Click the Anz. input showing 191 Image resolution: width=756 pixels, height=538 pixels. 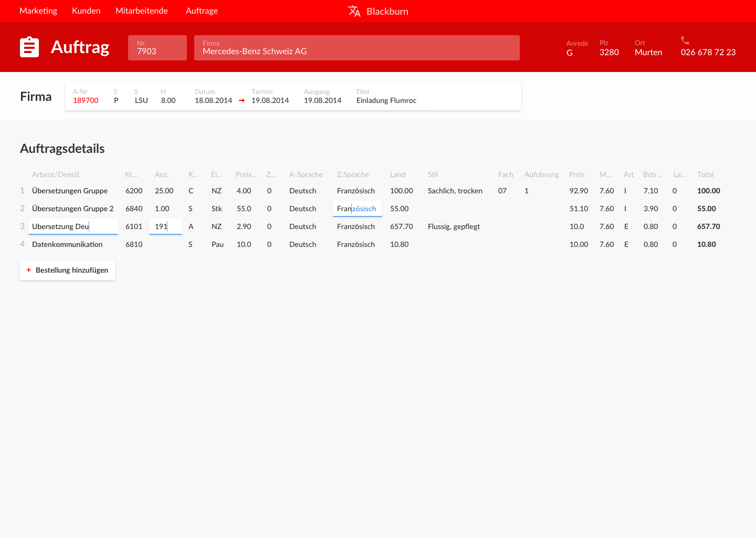click(x=165, y=226)
